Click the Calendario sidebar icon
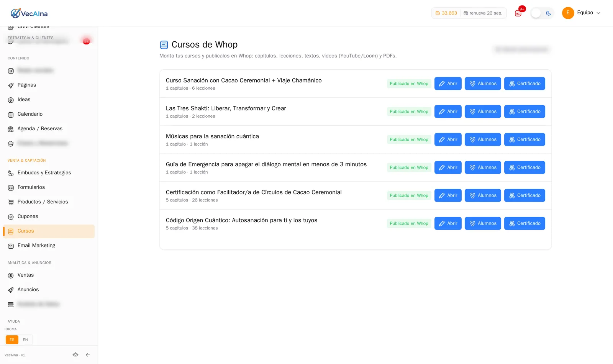Image resolution: width=613 pixels, height=364 pixels. [11, 114]
